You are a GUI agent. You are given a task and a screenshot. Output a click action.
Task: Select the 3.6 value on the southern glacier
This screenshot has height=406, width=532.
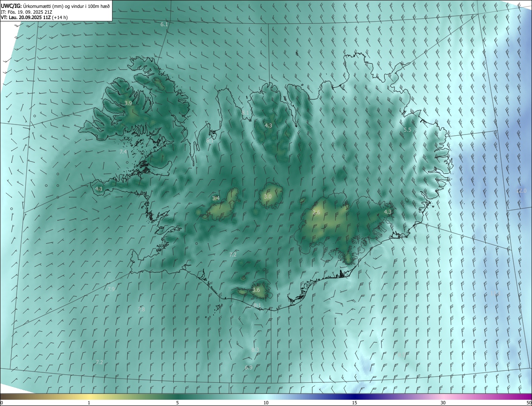(x=256, y=290)
